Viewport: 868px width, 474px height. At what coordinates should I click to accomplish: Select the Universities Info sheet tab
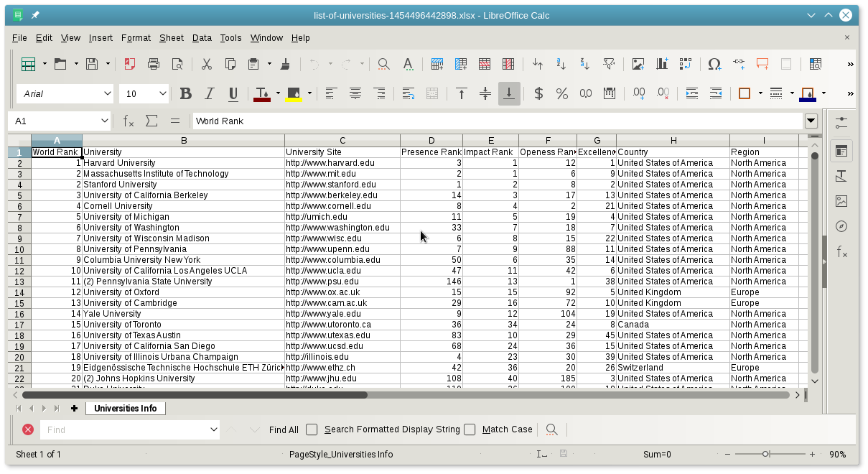click(126, 408)
